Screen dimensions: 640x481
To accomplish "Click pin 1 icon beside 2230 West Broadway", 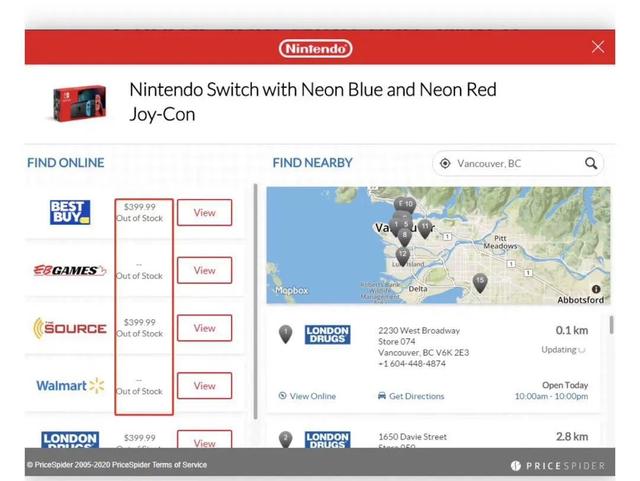I will [285, 334].
